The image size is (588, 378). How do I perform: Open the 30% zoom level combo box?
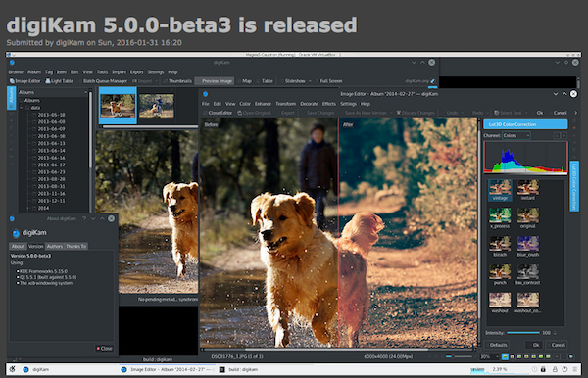click(x=489, y=356)
